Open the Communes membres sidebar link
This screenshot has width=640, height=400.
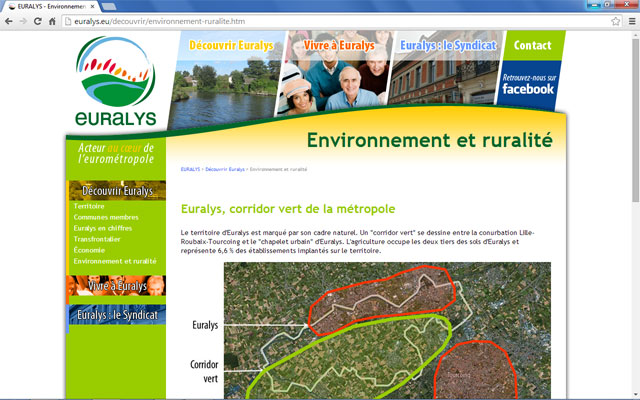click(106, 217)
